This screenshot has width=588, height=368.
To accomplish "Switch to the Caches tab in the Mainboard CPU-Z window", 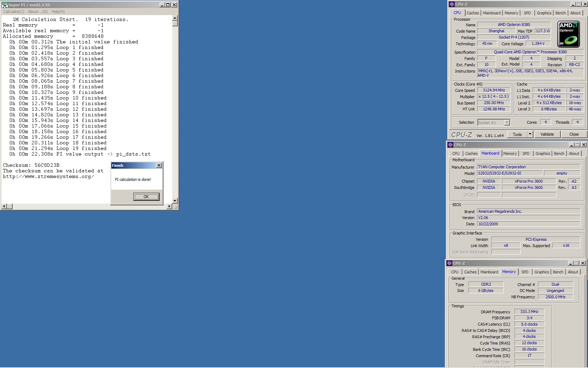I will (x=471, y=154).
